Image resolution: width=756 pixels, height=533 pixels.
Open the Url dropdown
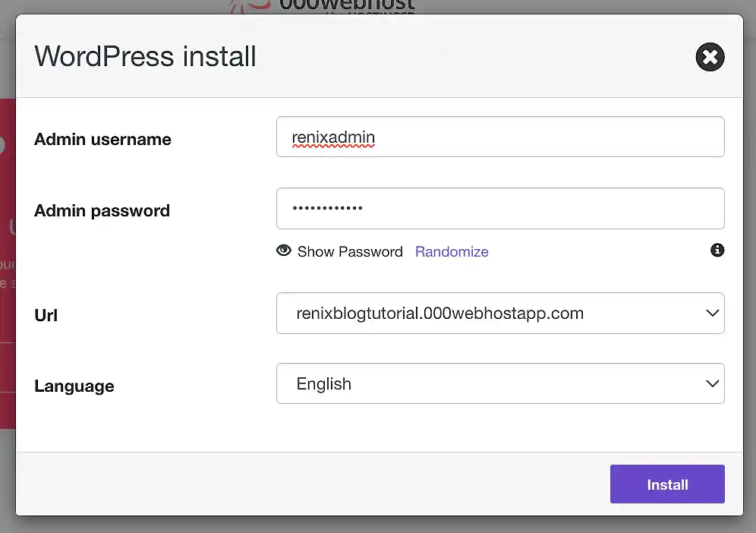500,313
